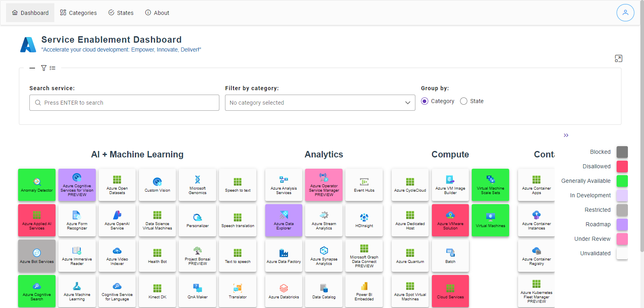Switch to the States tab
Viewport: 644px width, 308px height.
point(121,13)
